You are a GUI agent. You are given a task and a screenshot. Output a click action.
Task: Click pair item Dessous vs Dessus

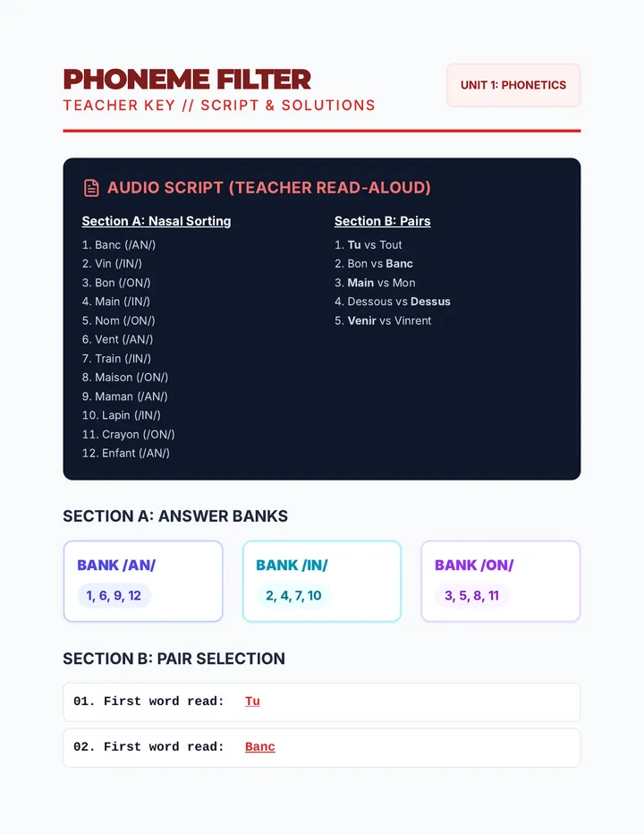(x=393, y=302)
